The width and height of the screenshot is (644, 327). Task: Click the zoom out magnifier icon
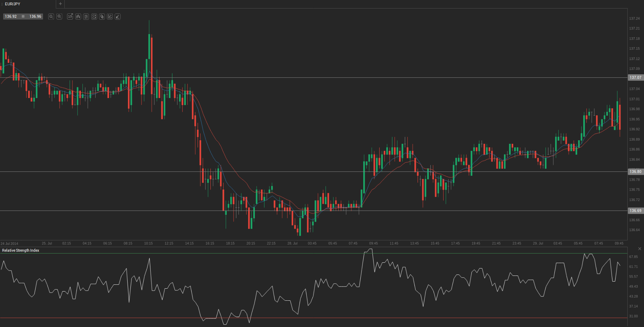tap(51, 17)
